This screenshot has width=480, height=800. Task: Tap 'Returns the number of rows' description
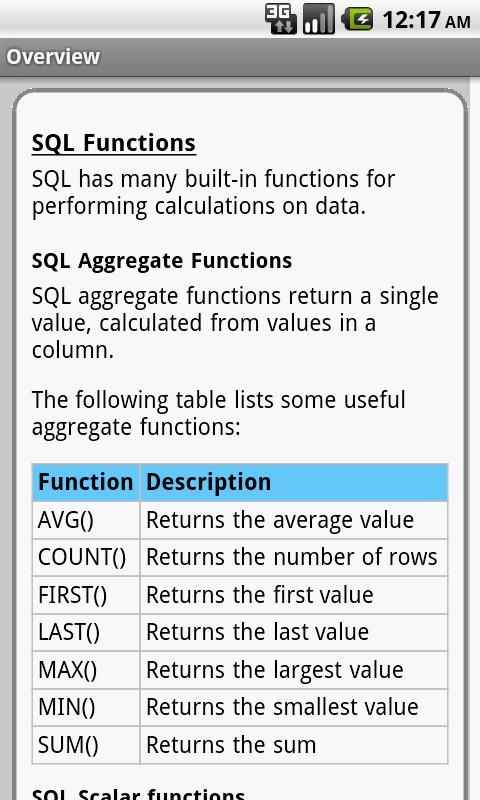point(292,557)
